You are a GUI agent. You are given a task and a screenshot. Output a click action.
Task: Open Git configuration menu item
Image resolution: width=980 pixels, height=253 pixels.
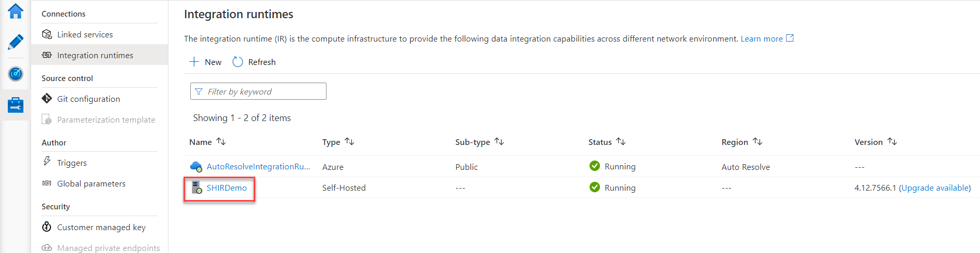click(88, 99)
